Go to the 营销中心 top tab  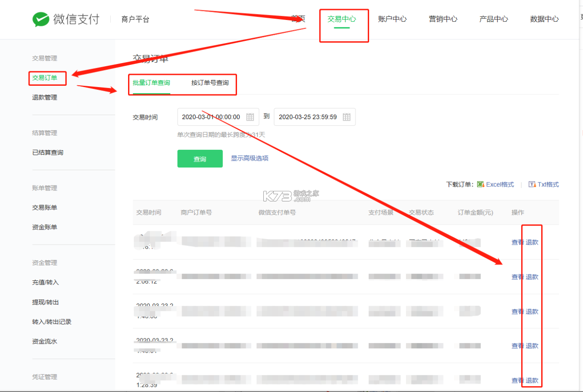pos(443,19)
